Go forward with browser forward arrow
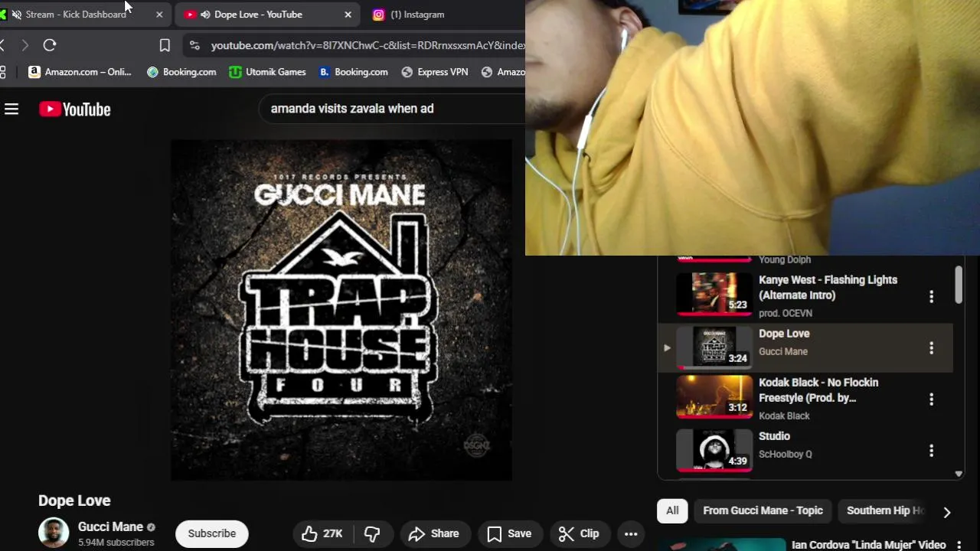The width and height of the screenshot is (980, 551). (24, 45)
